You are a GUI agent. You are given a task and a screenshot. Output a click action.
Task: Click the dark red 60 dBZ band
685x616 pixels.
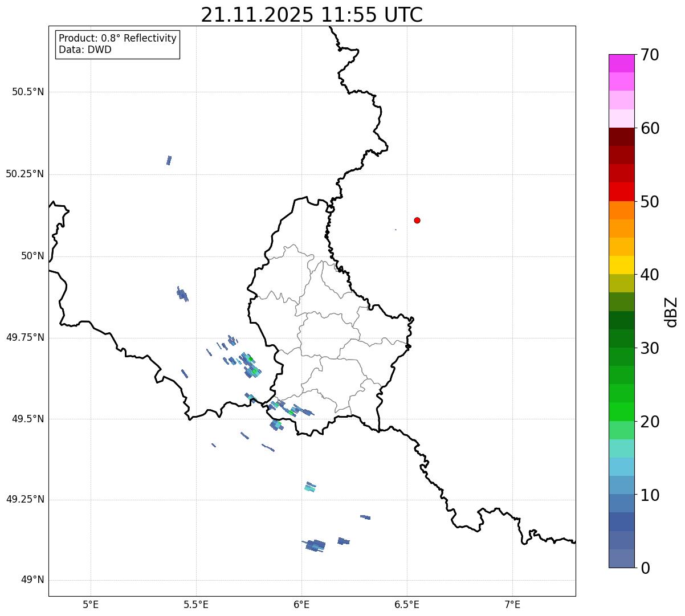point(621,137)
